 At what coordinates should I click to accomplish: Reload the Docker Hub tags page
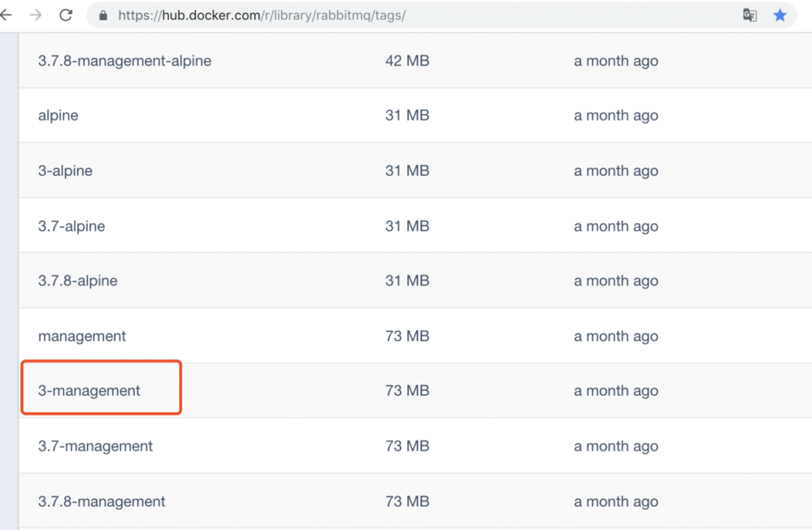(66, 15)
